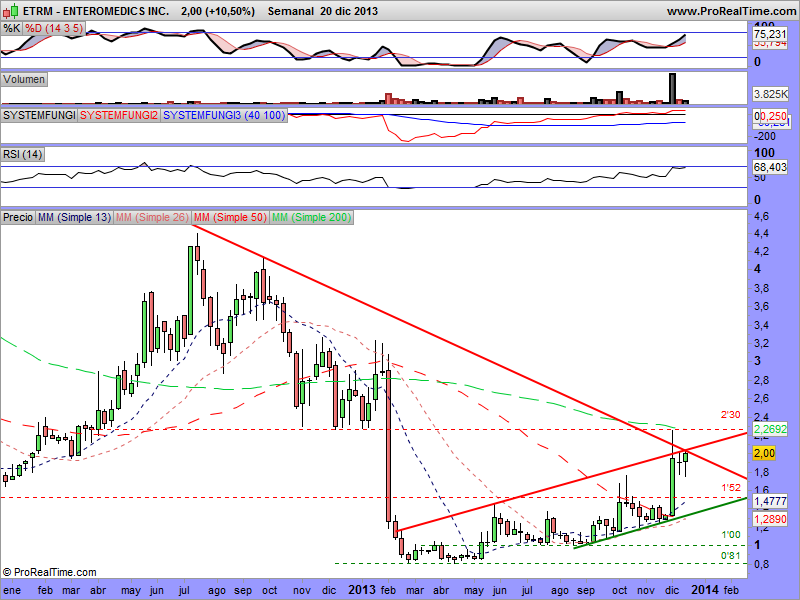Click the 1'00 green level label

tap(731, 535)
